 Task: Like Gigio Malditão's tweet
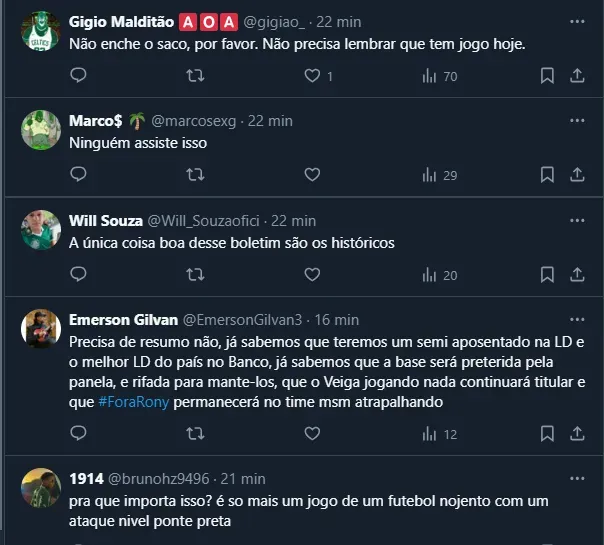[313, 75]
